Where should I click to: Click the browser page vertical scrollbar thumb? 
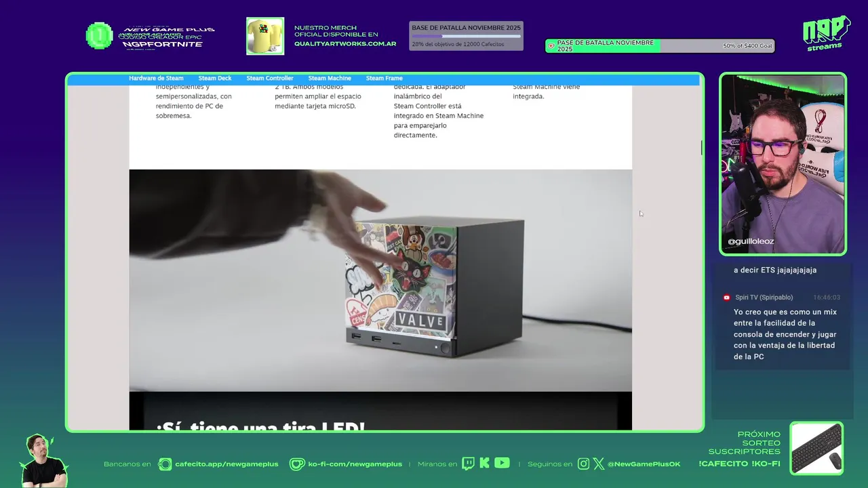click(702, 147)
